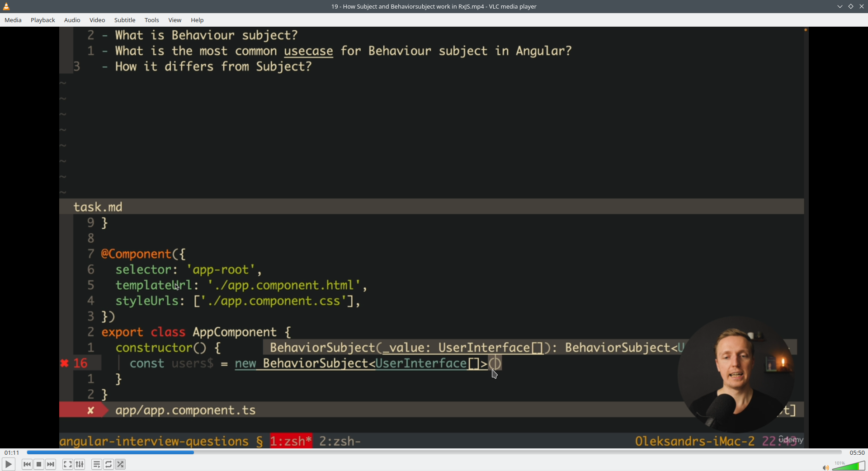868x471 pixels.
Task: Toggle loop repeat mode
Action: coord(108,464)
